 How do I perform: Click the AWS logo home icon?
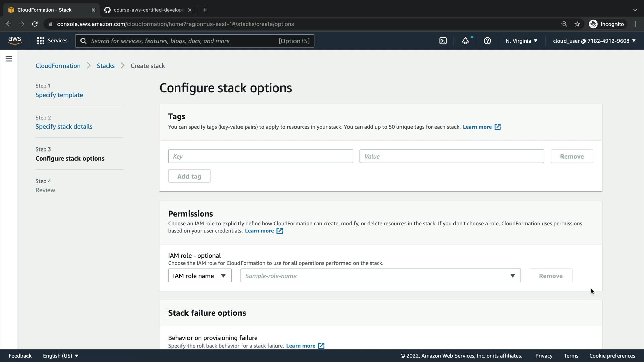(15, 40)
